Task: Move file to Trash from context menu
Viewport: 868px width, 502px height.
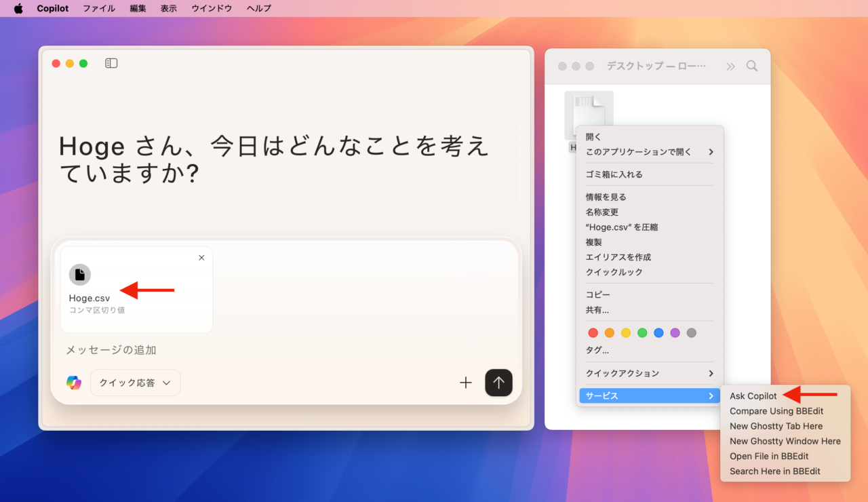Action: 614,174
